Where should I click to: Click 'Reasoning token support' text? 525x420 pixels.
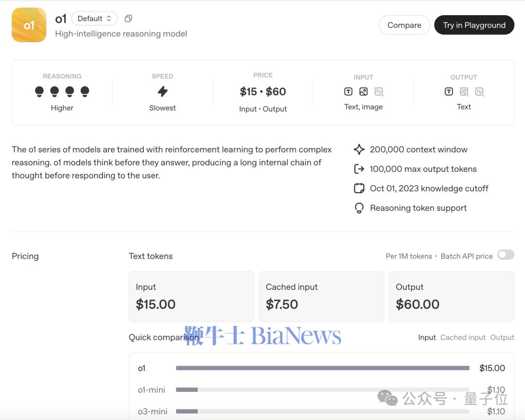pyautogui.click(x=418, y=208)
